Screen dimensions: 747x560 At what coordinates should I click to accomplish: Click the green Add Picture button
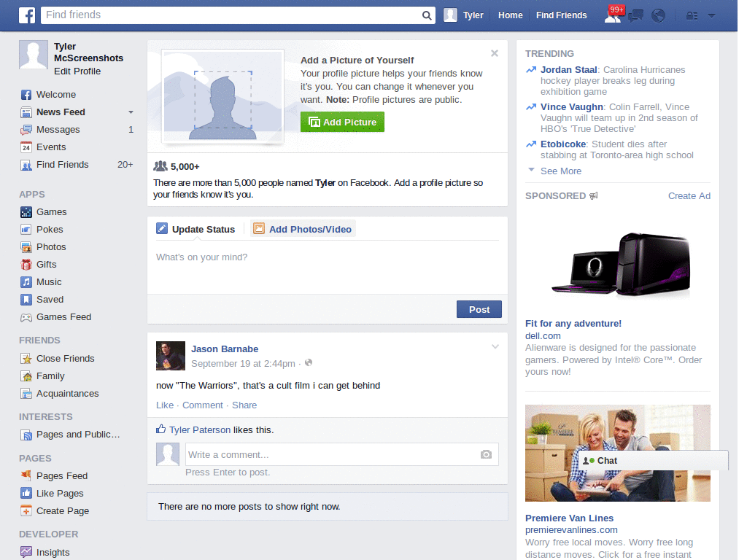click(342, 122)
